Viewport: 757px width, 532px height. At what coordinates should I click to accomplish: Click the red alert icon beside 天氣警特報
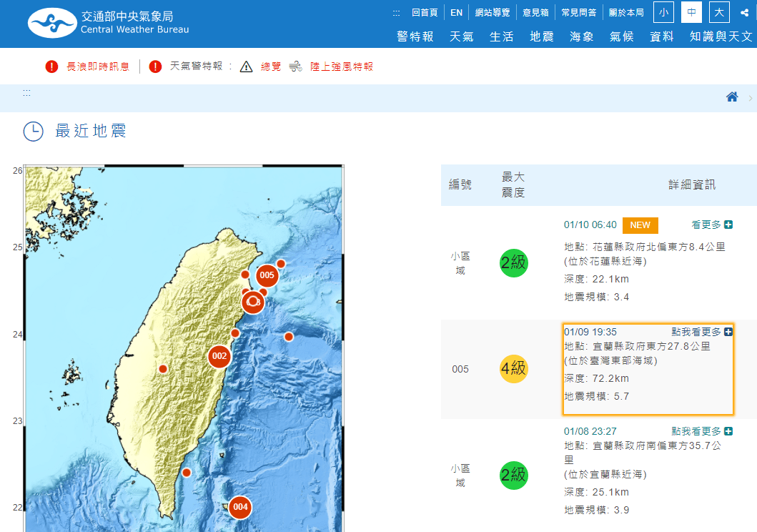155,66
